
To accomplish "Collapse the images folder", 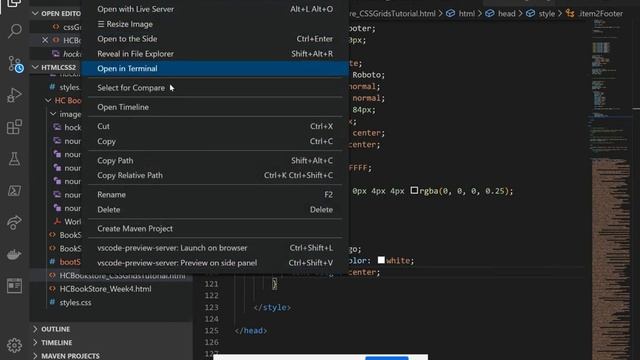I will pyautogui.click(x=53, y=114).
